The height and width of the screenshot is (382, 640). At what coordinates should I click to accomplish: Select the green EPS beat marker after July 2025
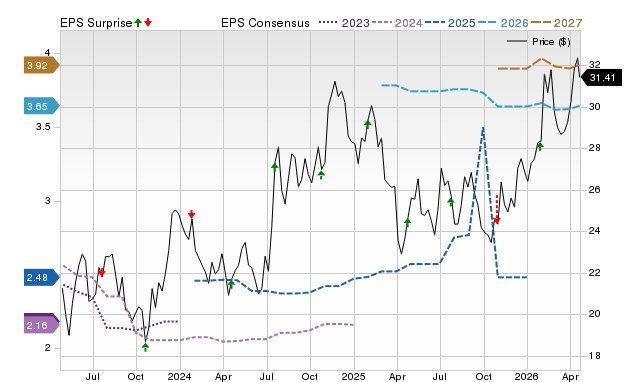[451, 201]
